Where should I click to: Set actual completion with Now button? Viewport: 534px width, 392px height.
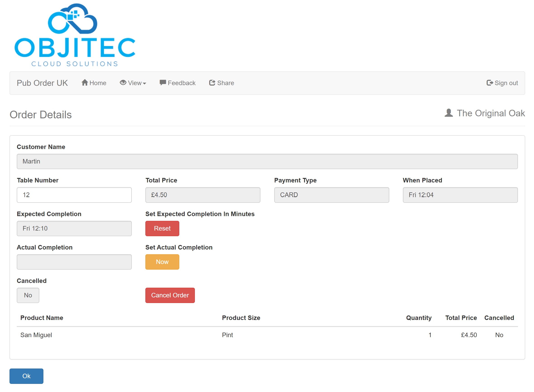point(162,262)
